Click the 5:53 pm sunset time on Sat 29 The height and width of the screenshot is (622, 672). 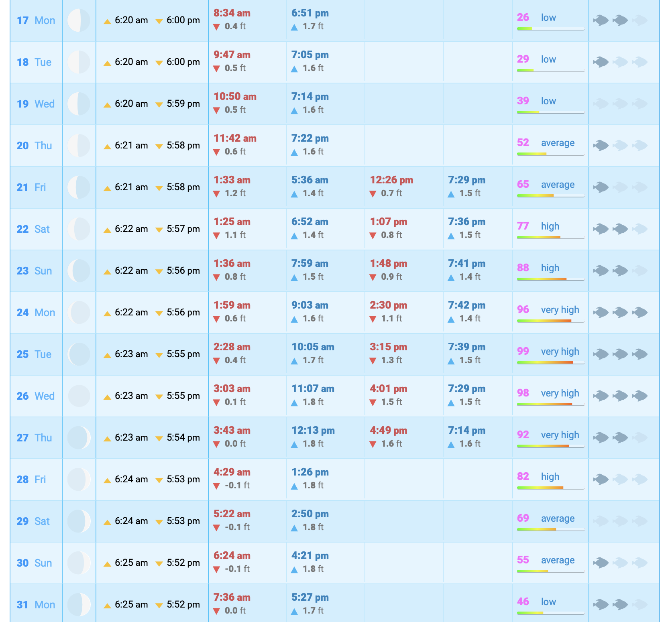click(183, 521)
